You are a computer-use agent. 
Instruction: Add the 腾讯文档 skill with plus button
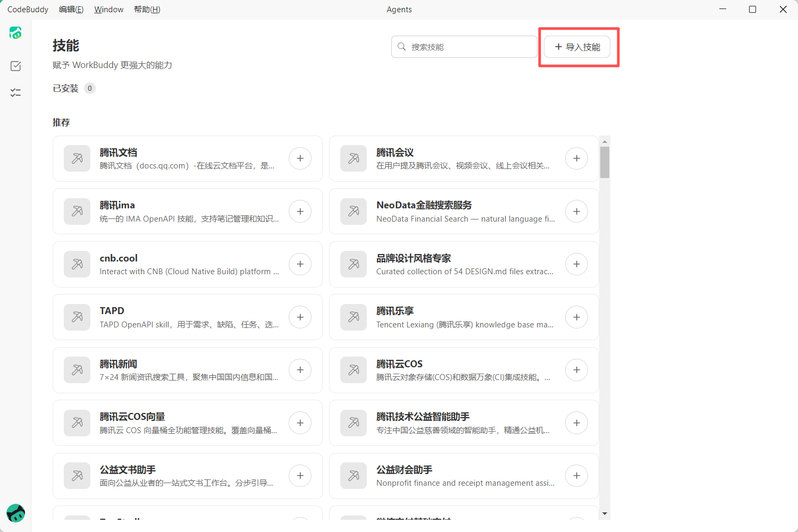[x=300, y=158]
